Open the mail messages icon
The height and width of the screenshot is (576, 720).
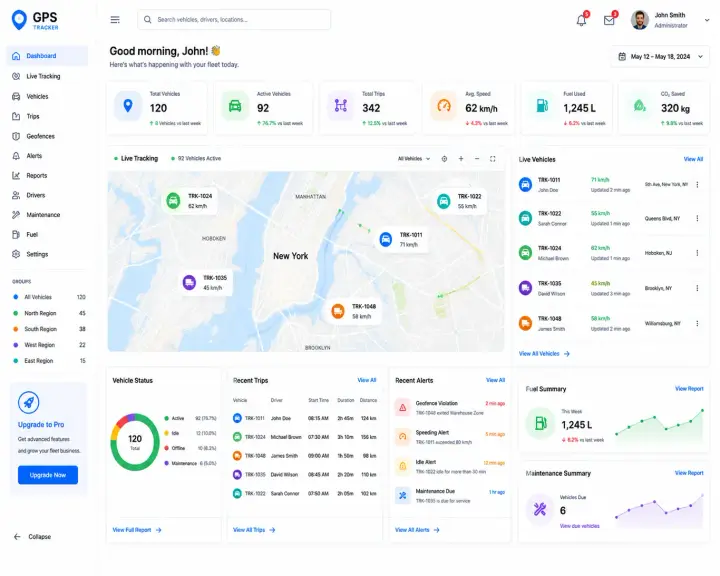609,20
